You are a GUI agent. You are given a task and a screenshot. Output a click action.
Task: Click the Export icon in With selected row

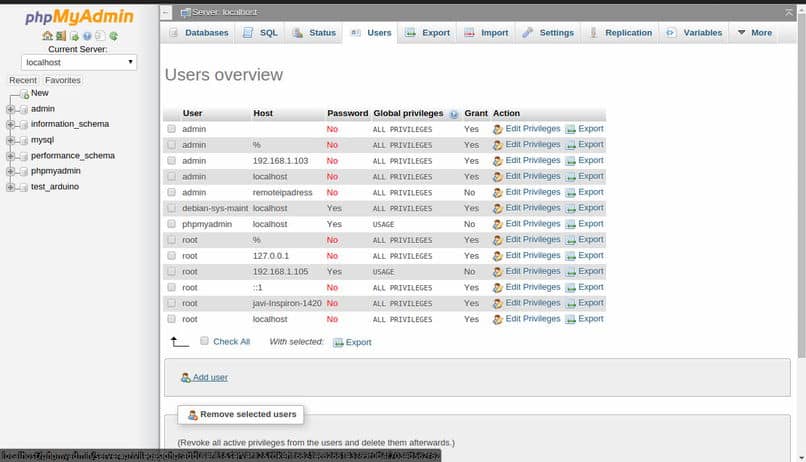[x=338, y=343]
